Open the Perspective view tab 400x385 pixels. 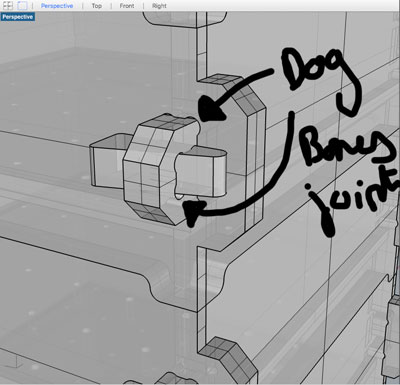(57, 6)
